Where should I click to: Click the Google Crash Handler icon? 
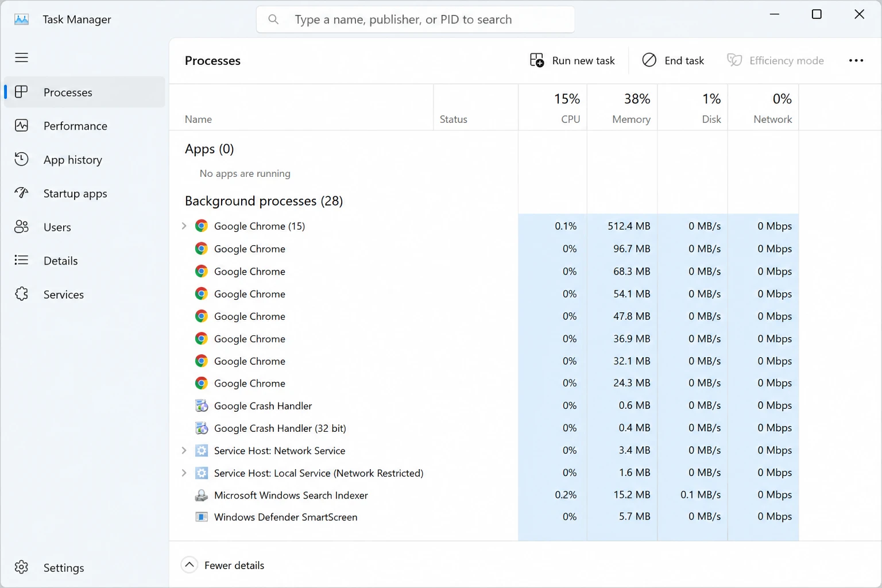point(201,405)
